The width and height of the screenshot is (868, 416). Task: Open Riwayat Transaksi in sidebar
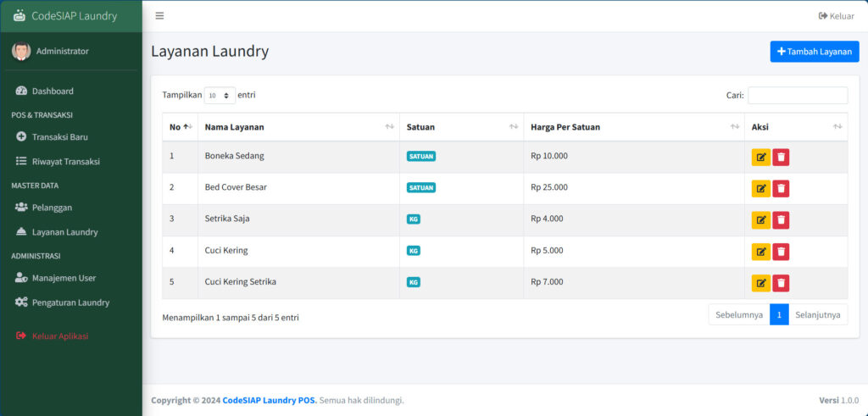click(65, 161)
